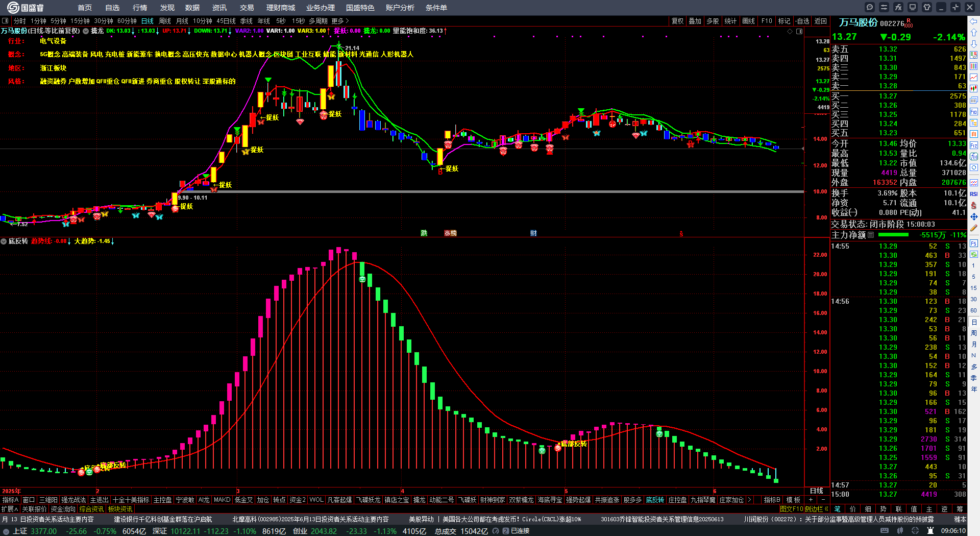Open the F10 button in top toolbar
This screenshot has height=536, width=980.
767,21
